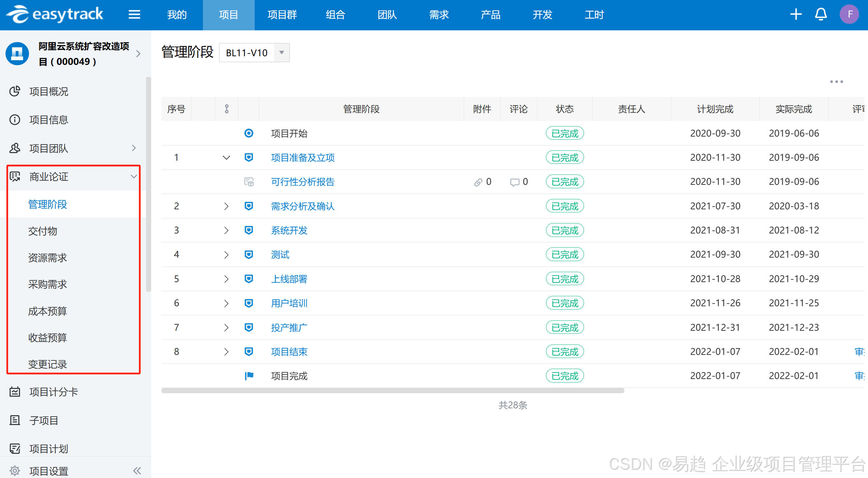This screenshot has height=478, width=868.
Task: Collapse the 项目准备及立项 row
Action: 226,158
